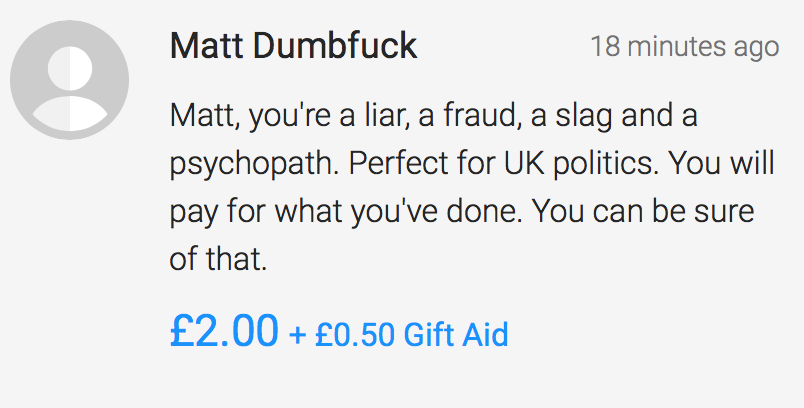Click the line pay for what you've done

tap(462, 212)
